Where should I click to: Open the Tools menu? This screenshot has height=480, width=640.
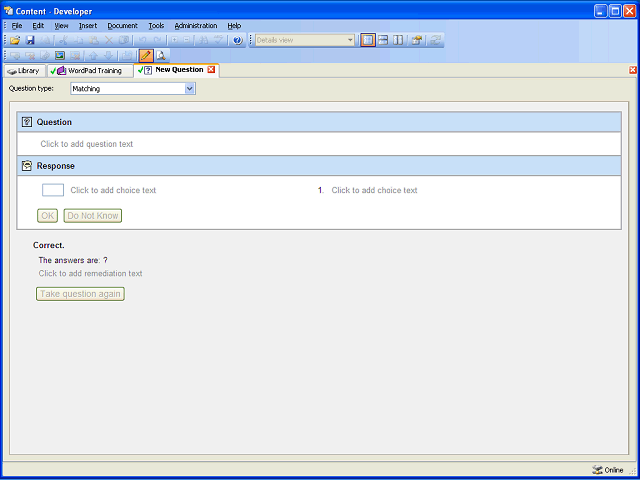[x=156, y=26]
